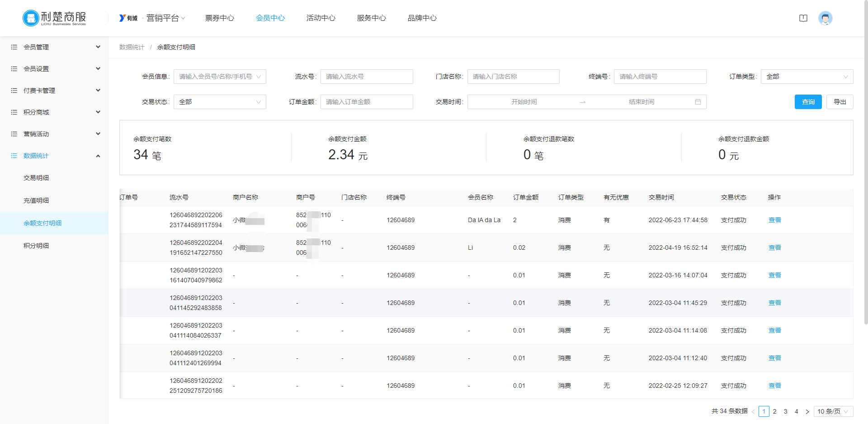Open the 会员信息 search dropdown
Image resolution: width=868 pixels, height=424 pixels.
coord(220,76)
